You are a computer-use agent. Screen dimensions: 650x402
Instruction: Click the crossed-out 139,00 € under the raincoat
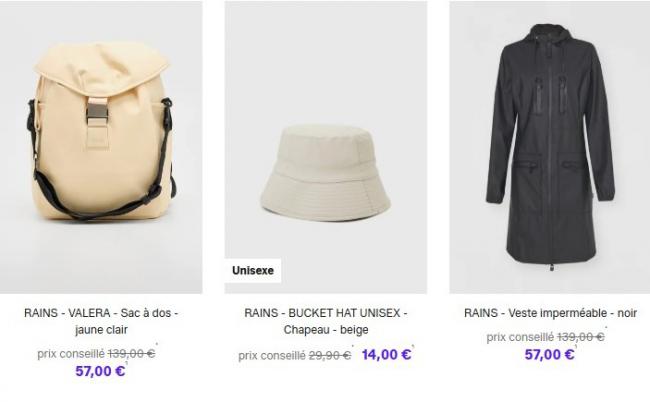pyautogui.click(x=581, y=337)
